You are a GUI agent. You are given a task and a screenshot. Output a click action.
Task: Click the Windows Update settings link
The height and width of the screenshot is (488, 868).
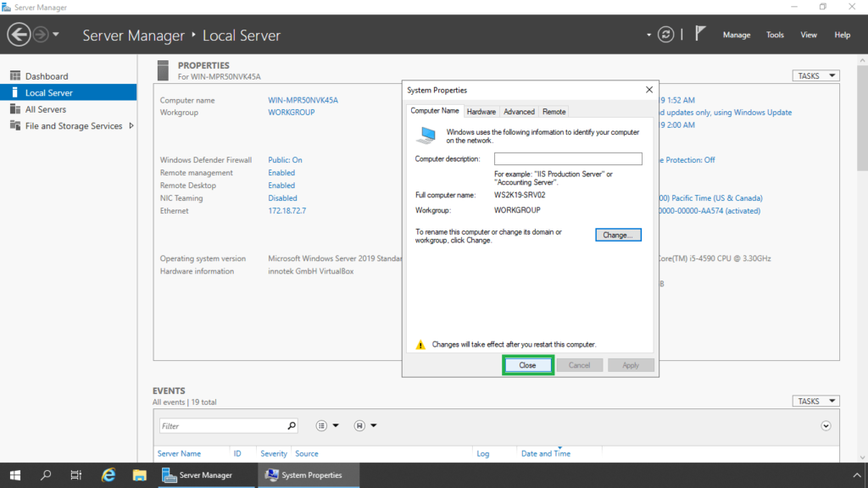point(726,113)
